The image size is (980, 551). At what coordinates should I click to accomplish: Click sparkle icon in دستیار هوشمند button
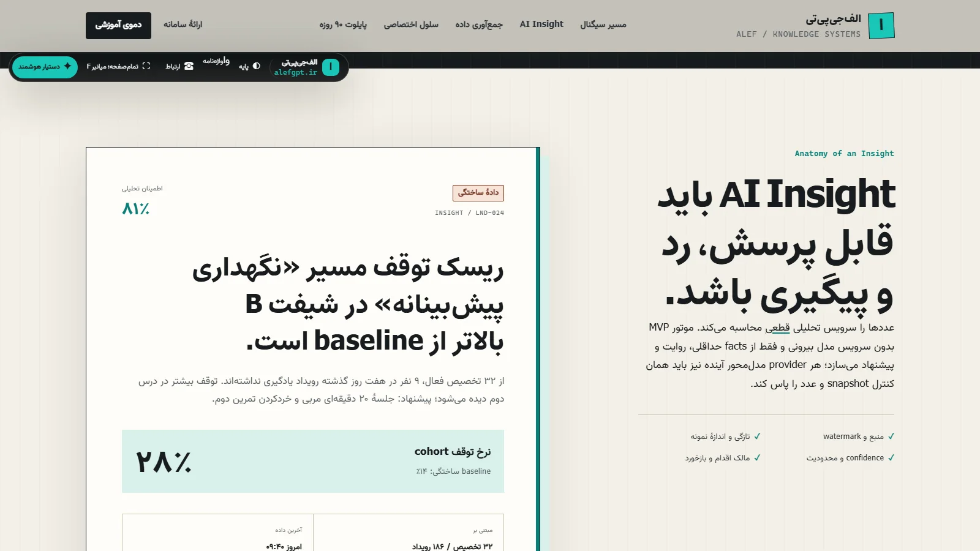point(67,66)
